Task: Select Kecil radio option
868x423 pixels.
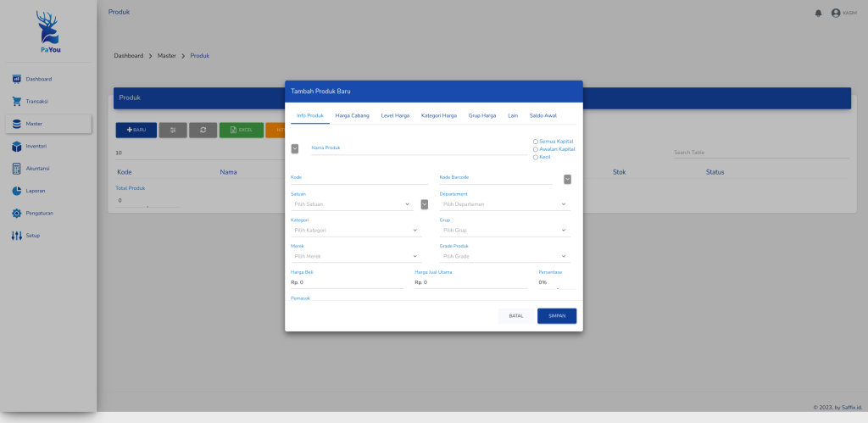Action: point(536,157)
